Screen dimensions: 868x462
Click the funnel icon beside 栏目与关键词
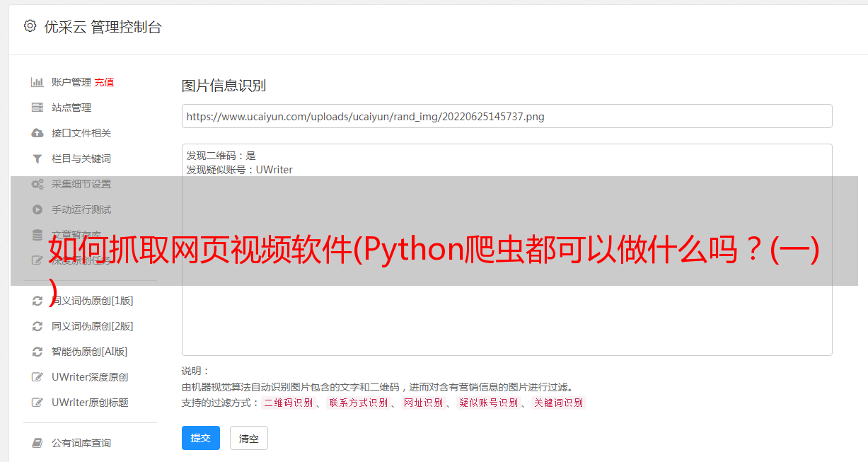pos(37,158)
